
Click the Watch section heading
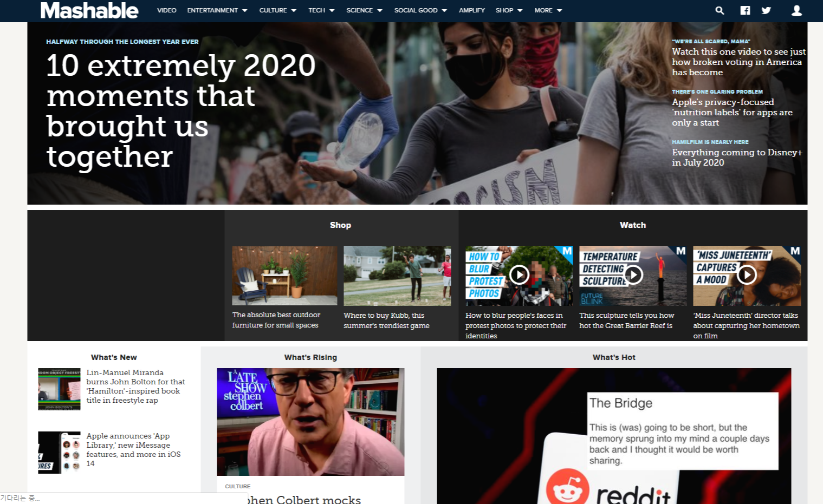pyautogui.click(x=633, y=225)
